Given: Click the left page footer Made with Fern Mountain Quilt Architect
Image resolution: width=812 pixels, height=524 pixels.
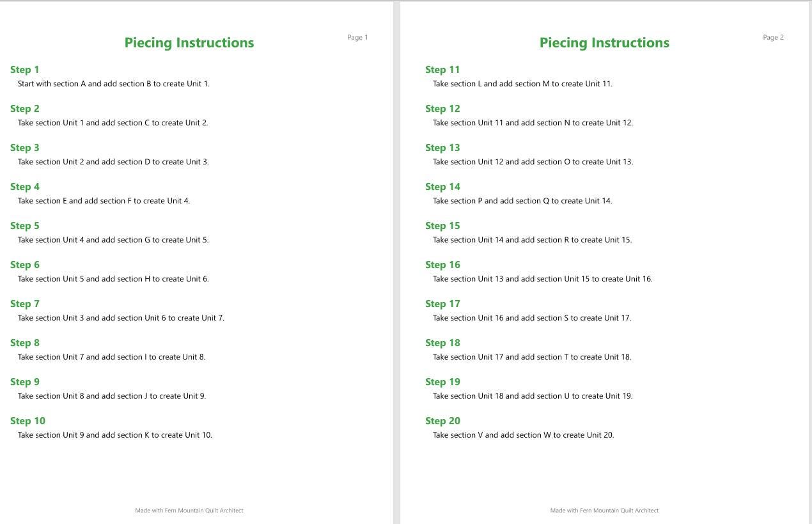Looking at the screenshot, I should 189,511.
